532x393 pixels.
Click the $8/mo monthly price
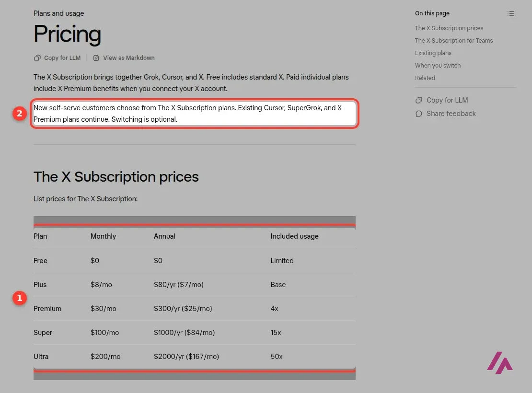click(101, 285)
